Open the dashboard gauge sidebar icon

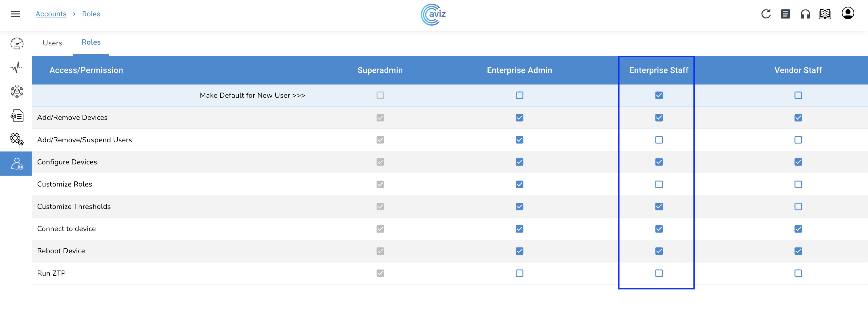[16, 43]
